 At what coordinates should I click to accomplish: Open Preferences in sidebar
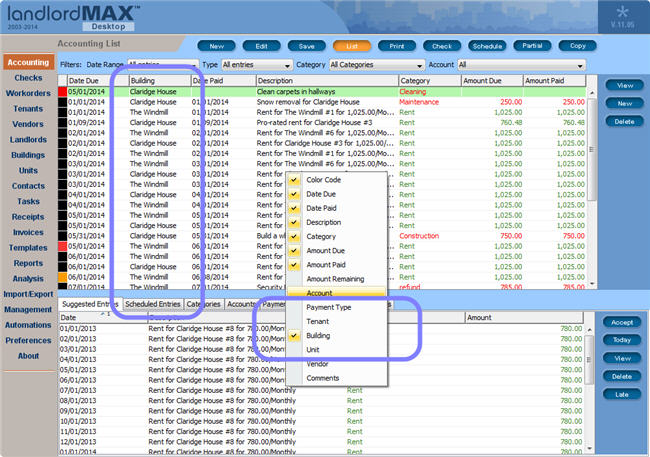[28, 340]
